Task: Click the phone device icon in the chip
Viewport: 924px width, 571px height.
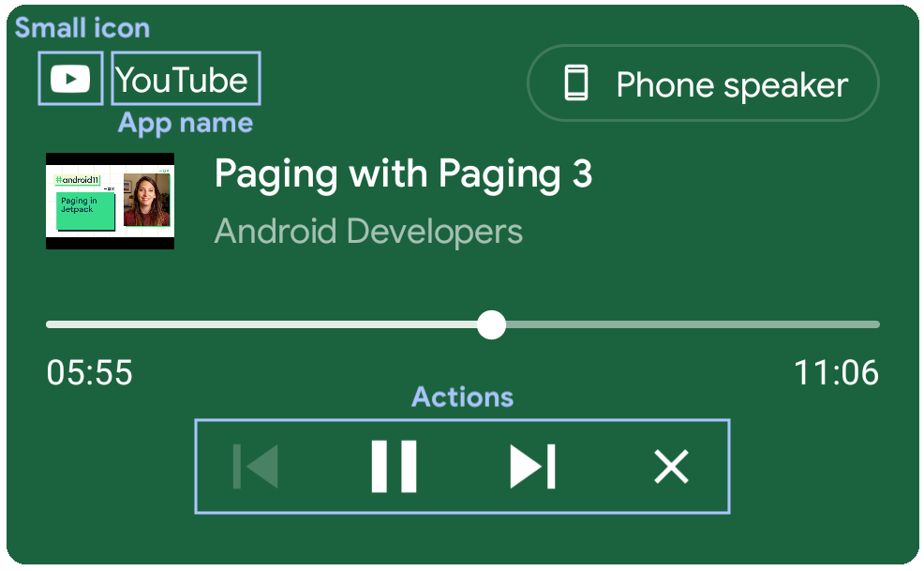Action: click(575, 84)
